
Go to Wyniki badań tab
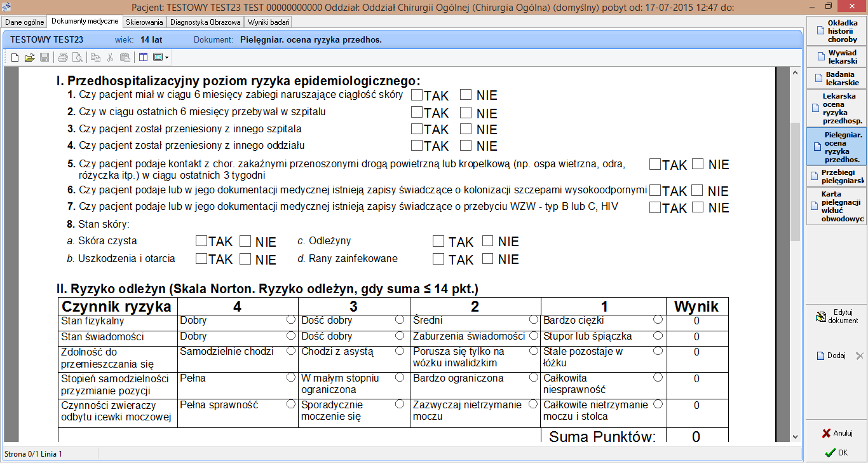point(269,22)
